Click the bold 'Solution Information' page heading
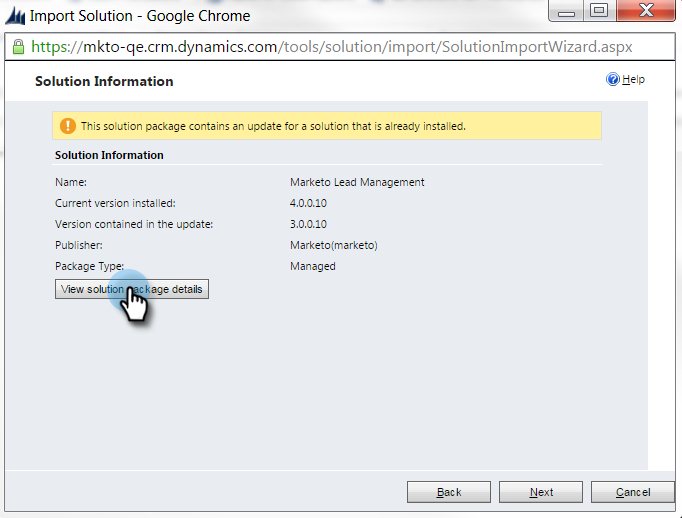The height and width of the screenshot is (518, 682). coord(104,81)
